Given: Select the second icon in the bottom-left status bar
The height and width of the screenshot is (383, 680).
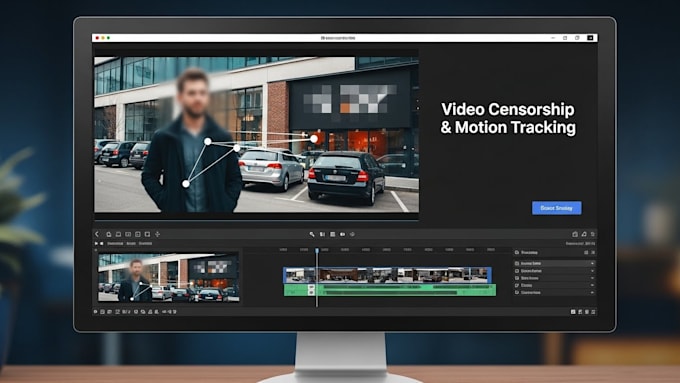Looking at the screenshot, I should (x=103, y=312).
